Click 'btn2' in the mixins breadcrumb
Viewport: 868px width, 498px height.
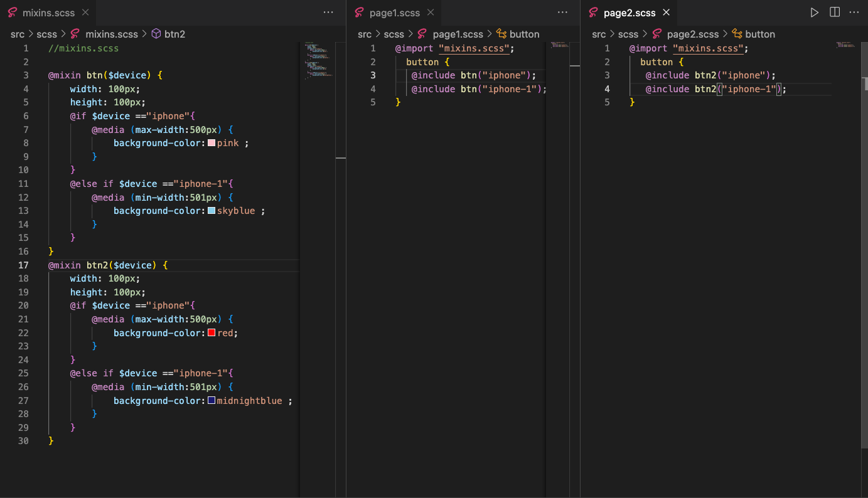175,34
